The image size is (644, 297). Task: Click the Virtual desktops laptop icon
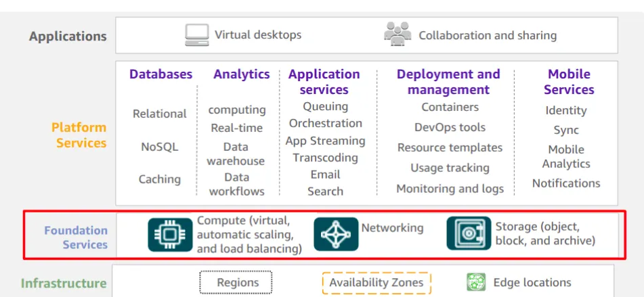(x=197, y=35)
